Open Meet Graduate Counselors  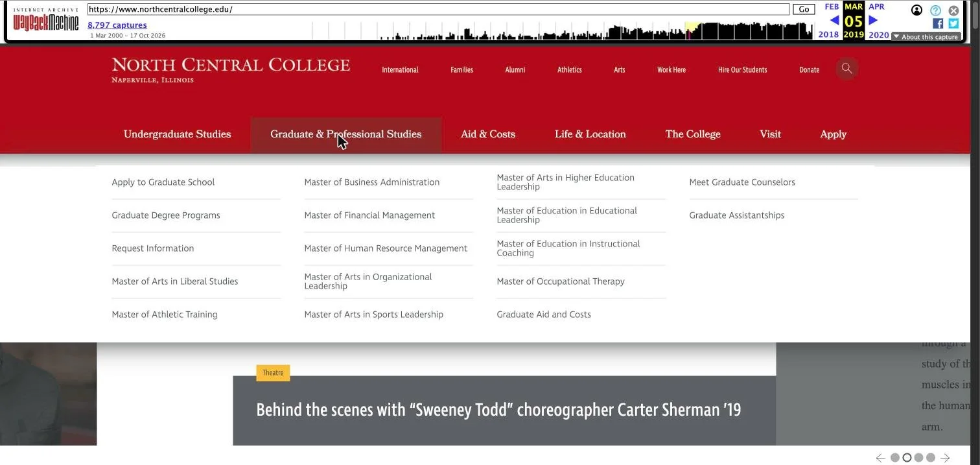click(x=742, y=182)
